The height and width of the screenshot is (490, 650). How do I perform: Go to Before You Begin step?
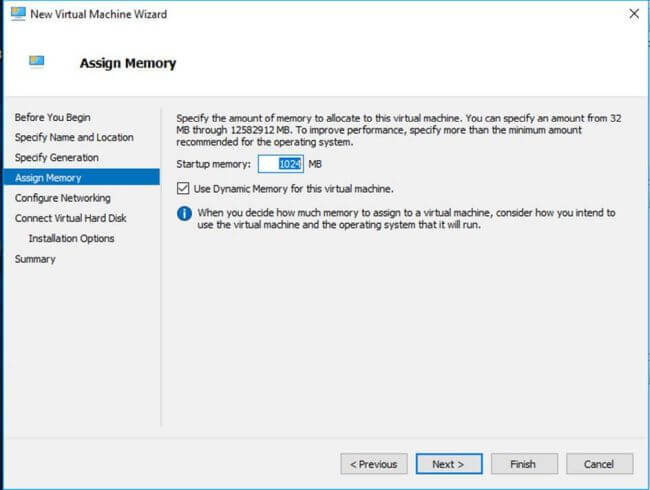pos(53,117)
